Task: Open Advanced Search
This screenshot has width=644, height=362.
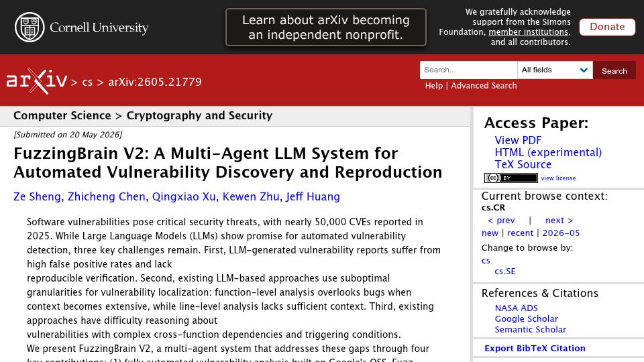Action: click(484, 85)
